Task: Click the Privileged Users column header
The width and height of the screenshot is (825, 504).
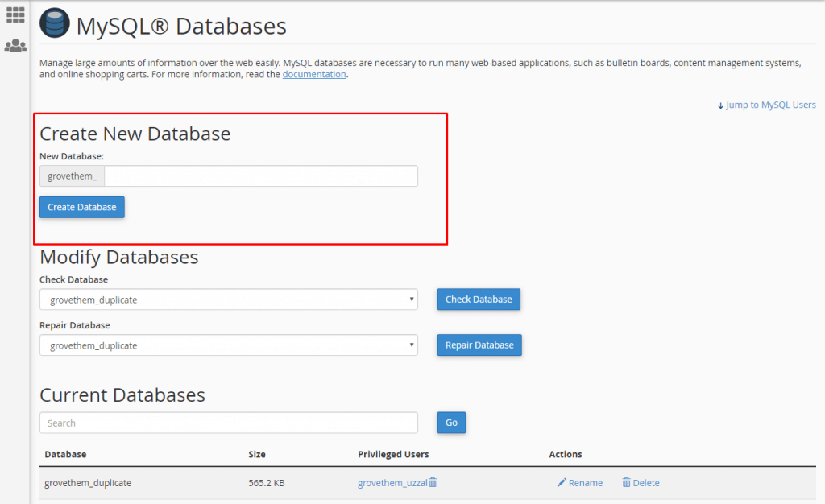Action: coord(393,454)
